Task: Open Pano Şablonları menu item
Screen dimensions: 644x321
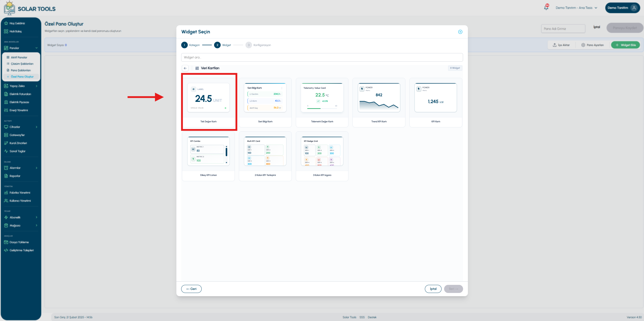Action: (x=21, y=70)
